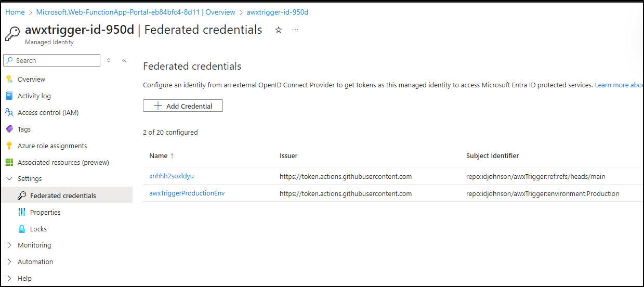644x287 pixels.
Task: Open Activity log from the sidebar icon
Action: tap(9, 96)
